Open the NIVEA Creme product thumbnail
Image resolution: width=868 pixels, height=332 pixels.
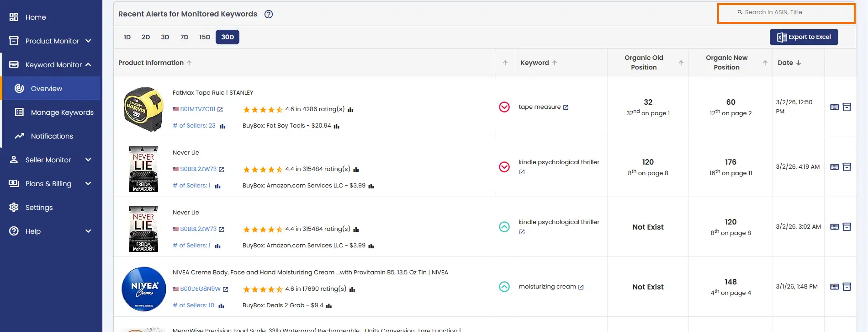coord(144,289)
